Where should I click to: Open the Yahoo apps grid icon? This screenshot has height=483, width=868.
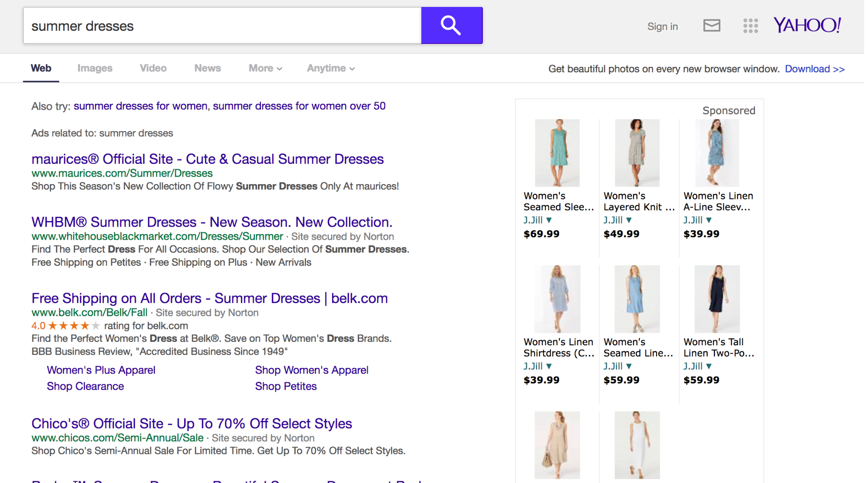coord(750,26)
